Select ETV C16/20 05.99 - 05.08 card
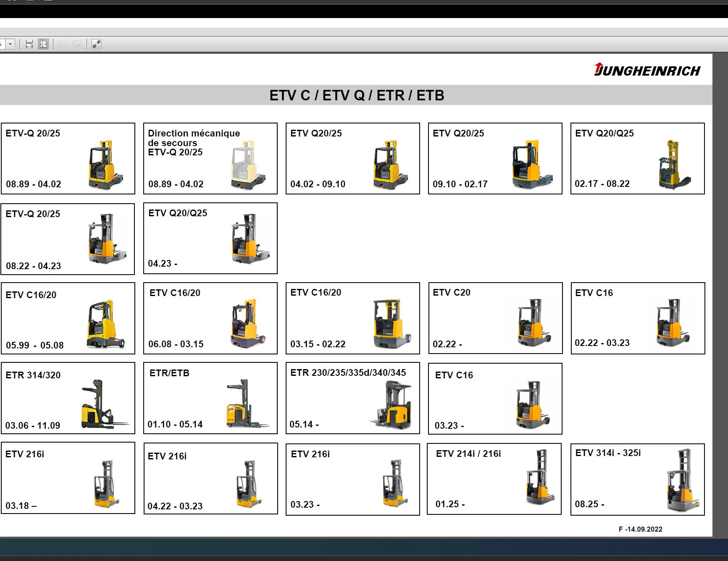Image resolution: width=728 pixels, height=561 pixels. click(68, 318)
